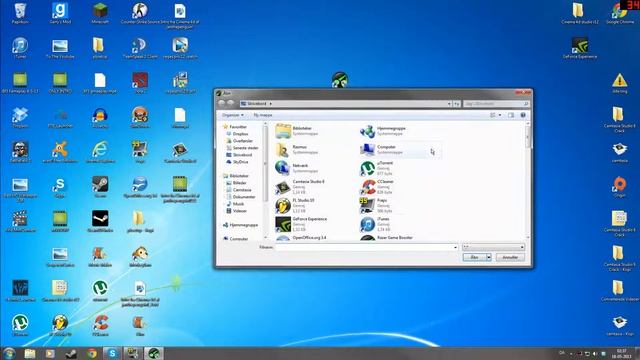640x360 pixels.
Task: Select the Biblioteker folder in the dialog
Action: [302, 131]
